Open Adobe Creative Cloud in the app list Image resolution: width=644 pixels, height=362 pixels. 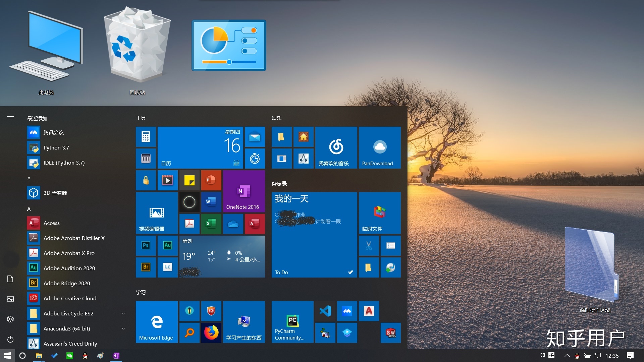point(77,298)
